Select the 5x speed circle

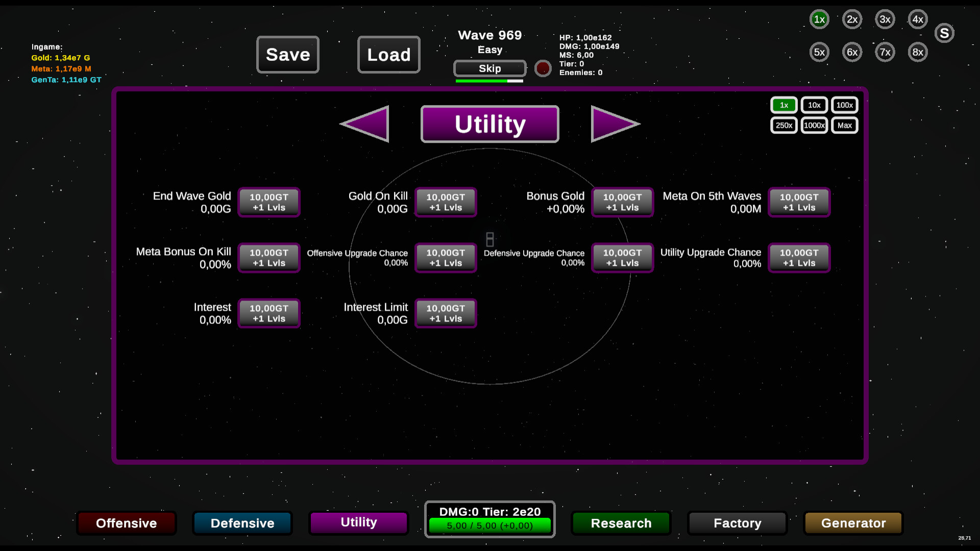(x=819, y=52)
